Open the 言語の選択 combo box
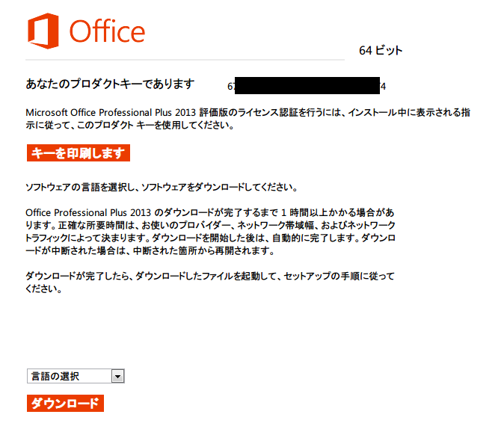Screen dimensions: 504x444 pyautogui.click(x=76, y=376)
